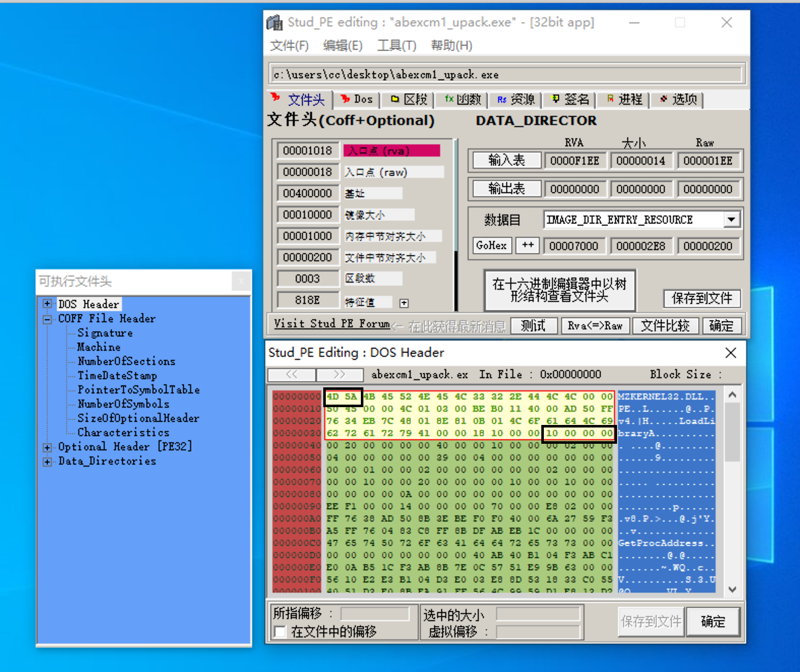Viewport: 800px width, 672px height.
Task: Switch to the 资源 tab
Action: point(516,99)
